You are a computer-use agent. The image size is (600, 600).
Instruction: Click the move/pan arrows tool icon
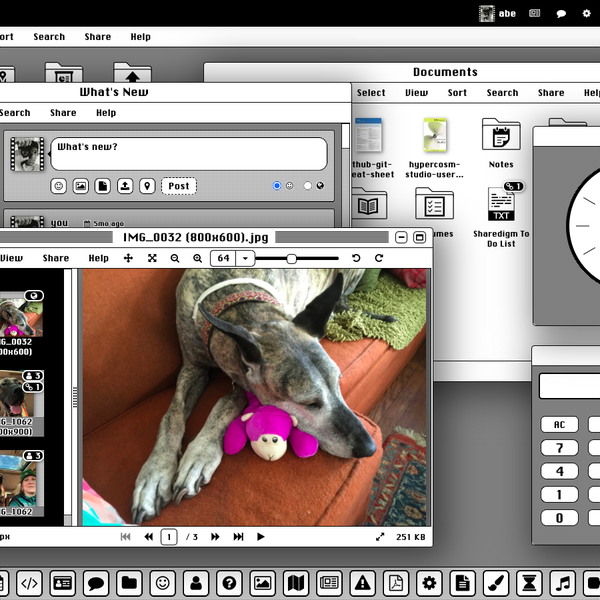coord(128,258)
